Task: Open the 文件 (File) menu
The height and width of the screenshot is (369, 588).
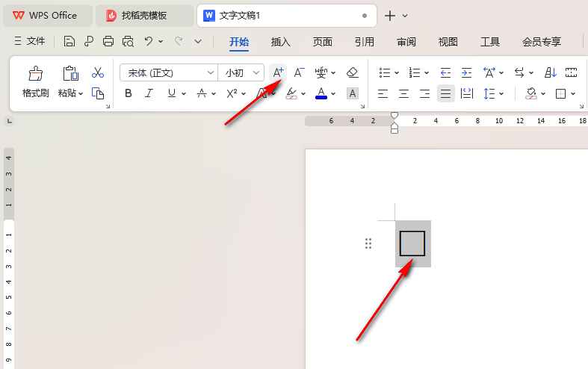Action: pos(30,41)
